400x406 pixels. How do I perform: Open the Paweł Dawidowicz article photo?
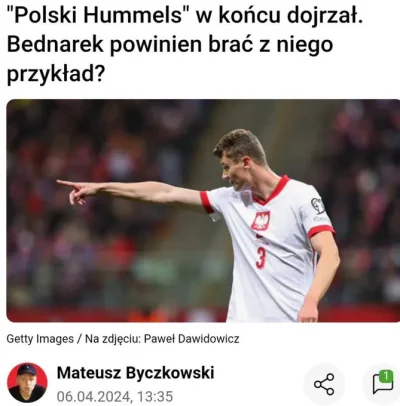[x=203, y=211]
